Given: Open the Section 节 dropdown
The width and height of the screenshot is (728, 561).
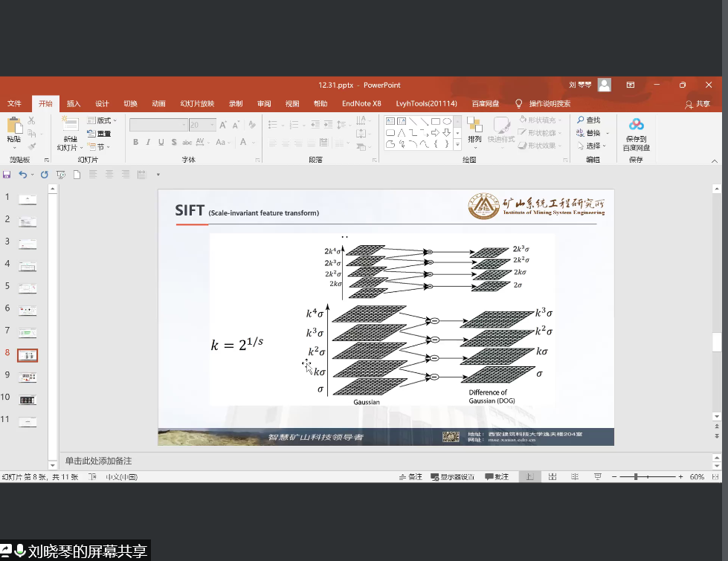Looking at the screenshot, I should click(99, 147).
